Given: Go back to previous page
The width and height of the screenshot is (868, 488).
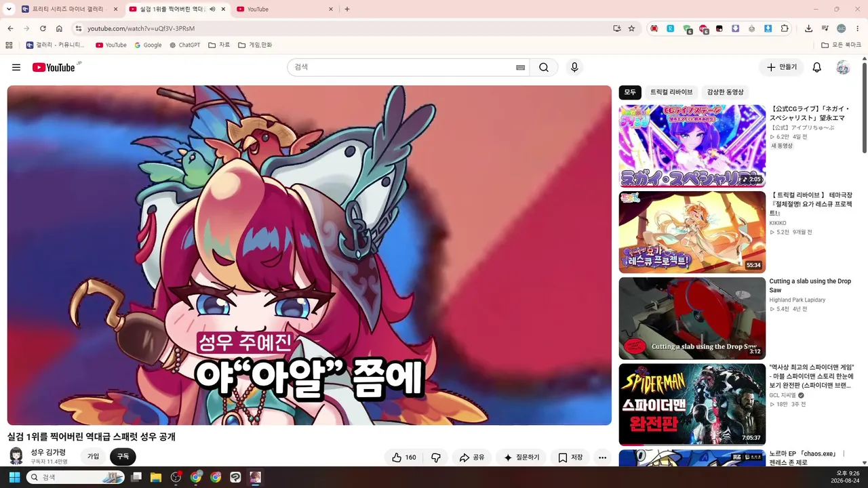Looking at the screenshot, I should (10, 28).
